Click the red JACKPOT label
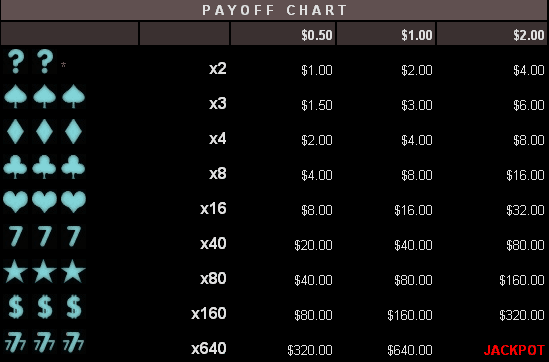Image resolution: width=549 pixels, height=362 pixels. point(514,350)
